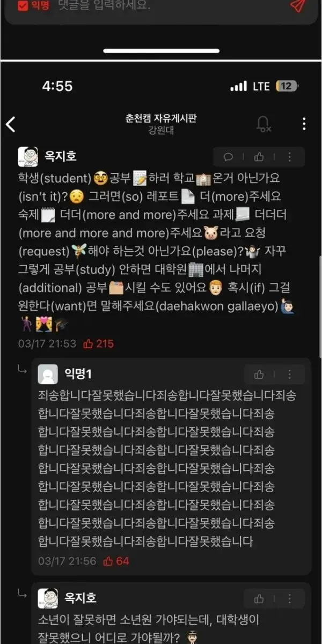322x644 pixels.
Task: Like 옥지호's first comment with thumbs up
Action: coord(259,157)
